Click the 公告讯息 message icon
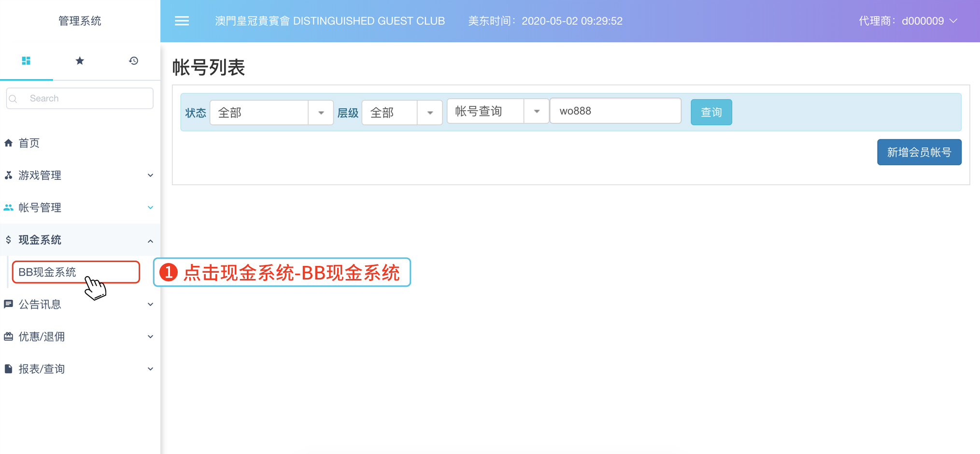The height and width of the screenshot is (454, 980). (x=9, y=304)
